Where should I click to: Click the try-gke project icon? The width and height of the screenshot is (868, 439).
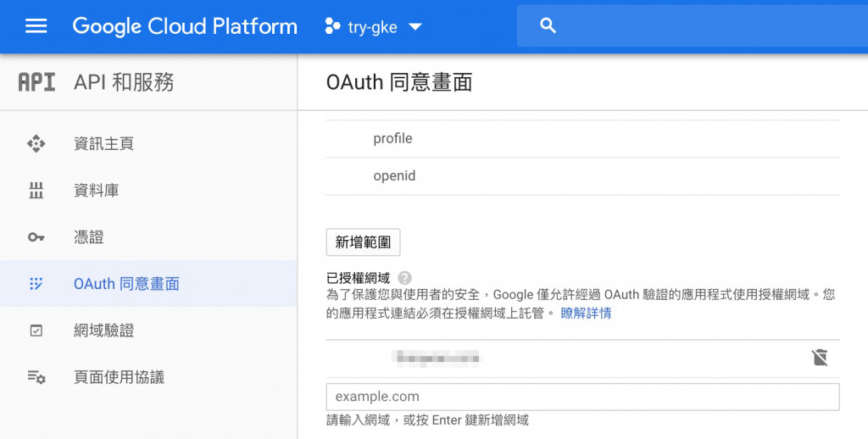[332, 26]
